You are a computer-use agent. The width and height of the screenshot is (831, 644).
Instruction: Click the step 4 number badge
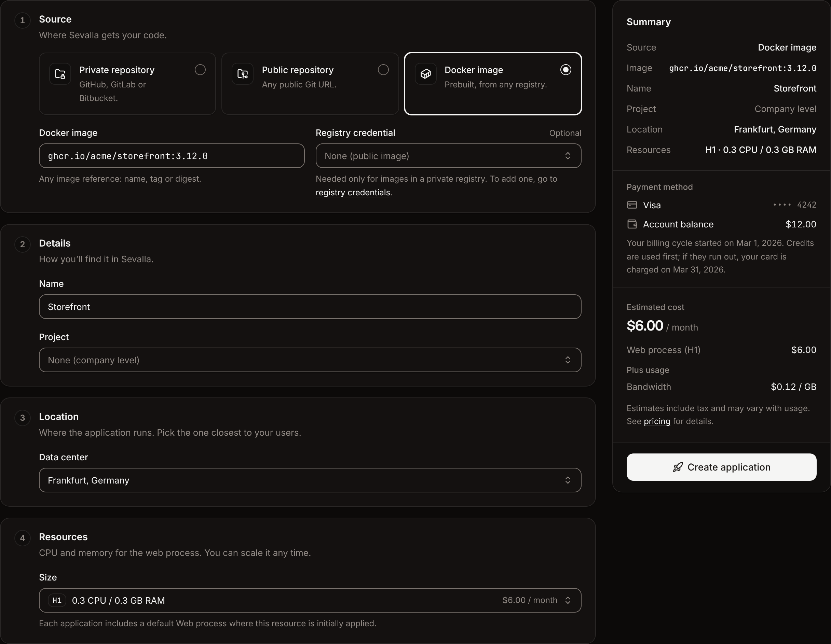pos(23,537)
